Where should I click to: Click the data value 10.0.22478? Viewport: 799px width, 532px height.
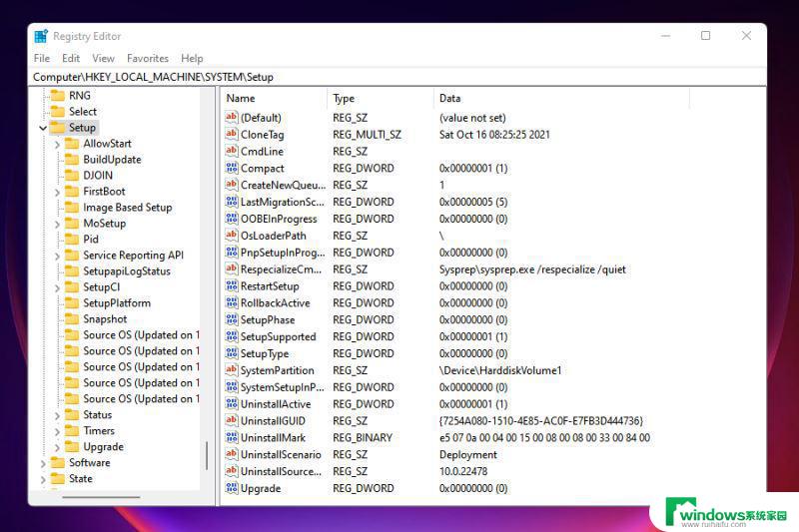463,471
